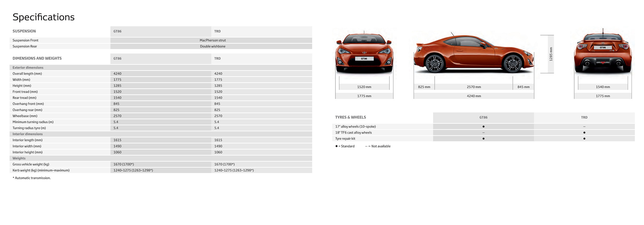Click the GT86 gross vehicle weight 1670 (1700*)

(x=123, y=164)
